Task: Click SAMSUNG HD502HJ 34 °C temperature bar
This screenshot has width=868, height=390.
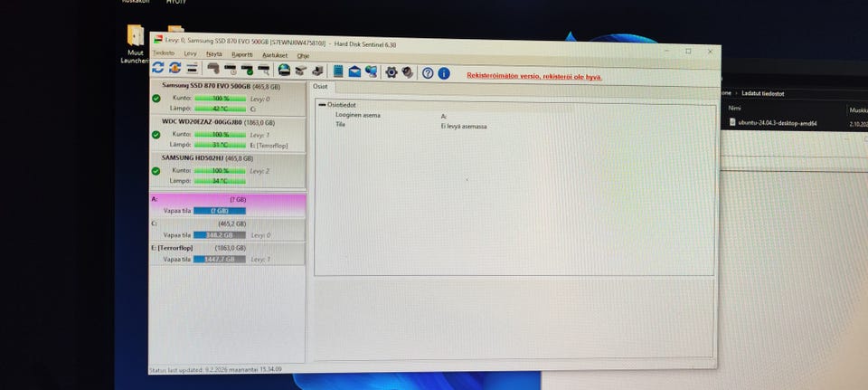Action: (220, 181)
